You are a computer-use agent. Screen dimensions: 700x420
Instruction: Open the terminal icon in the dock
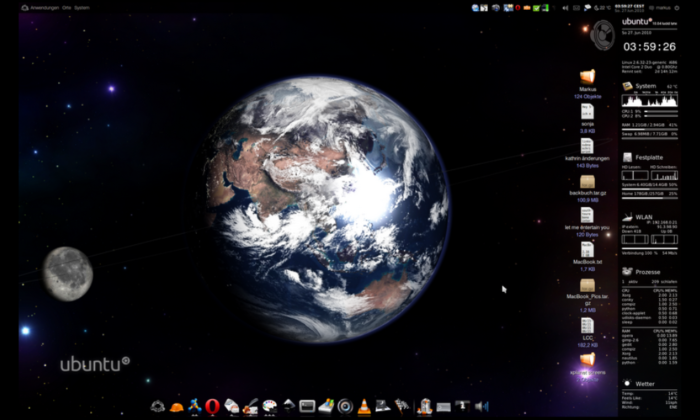307,406
